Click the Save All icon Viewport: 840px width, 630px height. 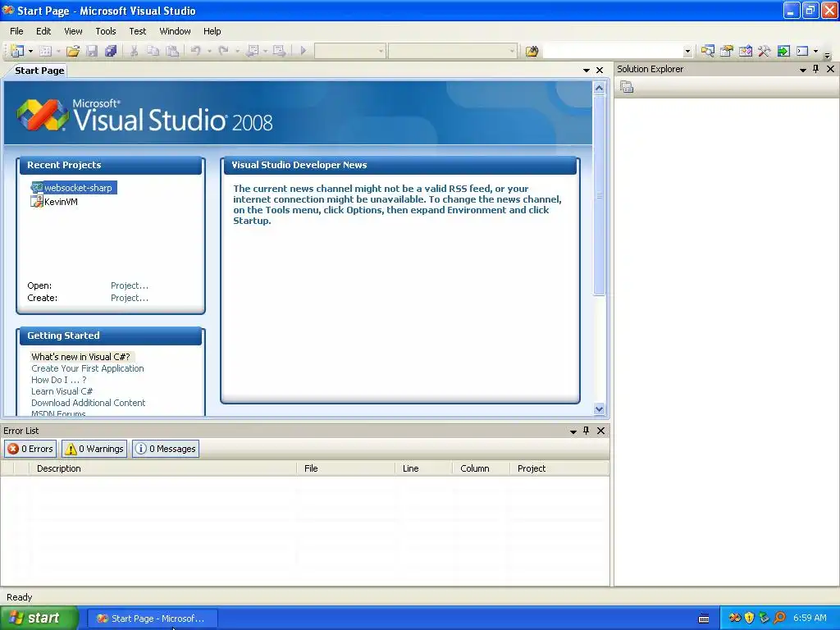point(111,51)
